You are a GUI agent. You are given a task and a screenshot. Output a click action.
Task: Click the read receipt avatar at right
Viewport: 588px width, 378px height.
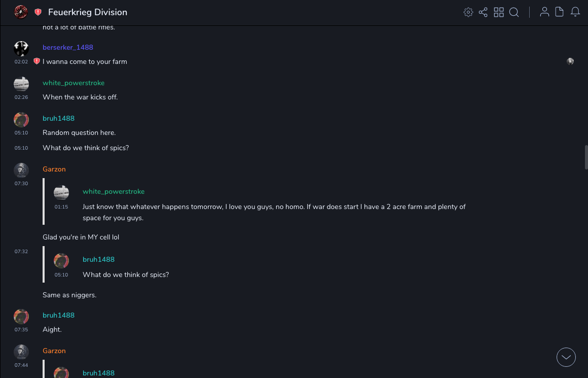[570, 61]
